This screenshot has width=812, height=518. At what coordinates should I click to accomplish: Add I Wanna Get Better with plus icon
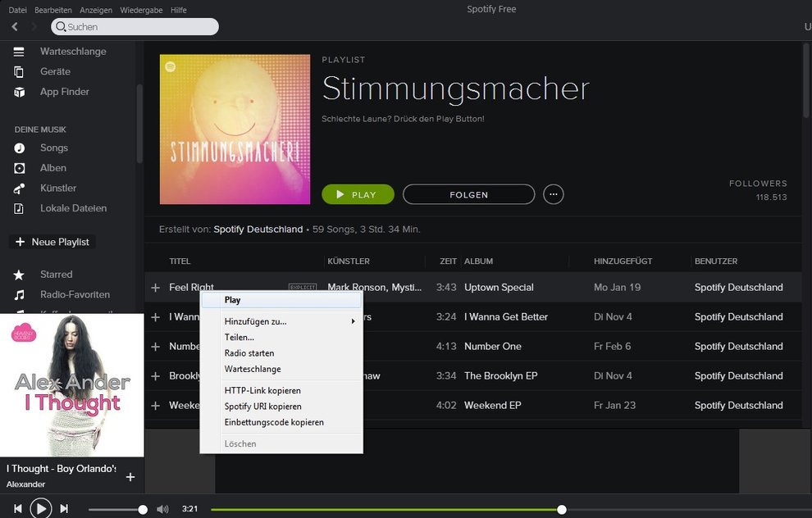[155, 316]
